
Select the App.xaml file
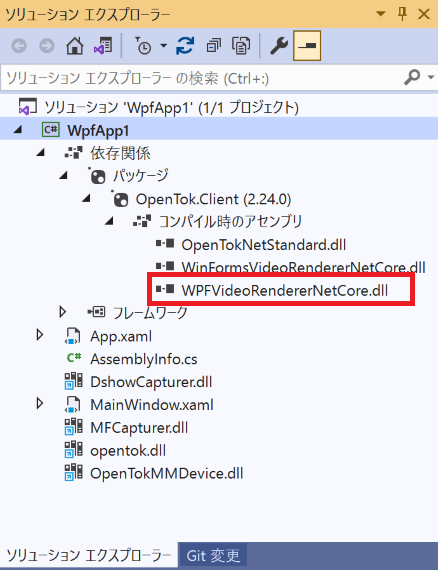[121, 337]
